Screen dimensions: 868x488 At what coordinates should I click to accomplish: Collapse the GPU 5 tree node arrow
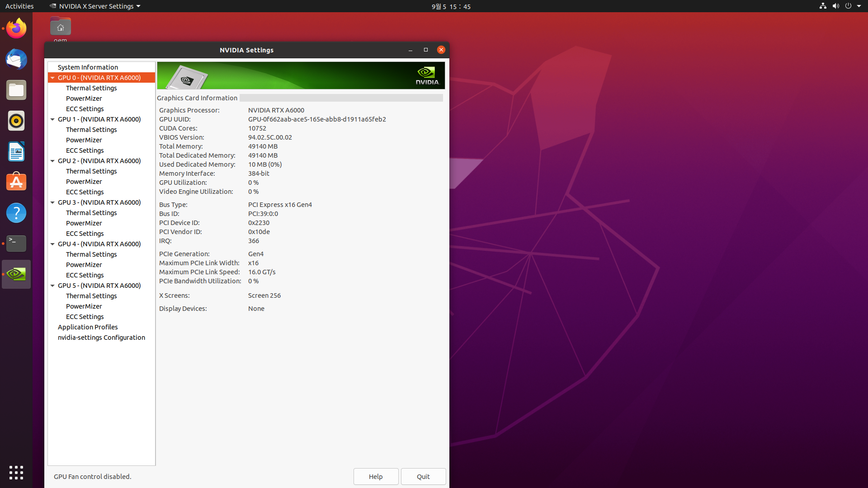pyautogui.click(x=52, y=286)
